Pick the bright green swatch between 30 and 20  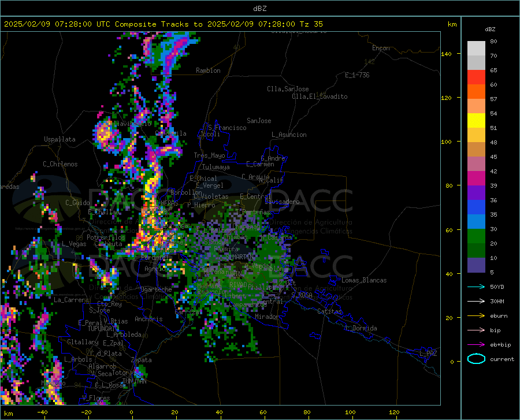(x=476, y=236)
